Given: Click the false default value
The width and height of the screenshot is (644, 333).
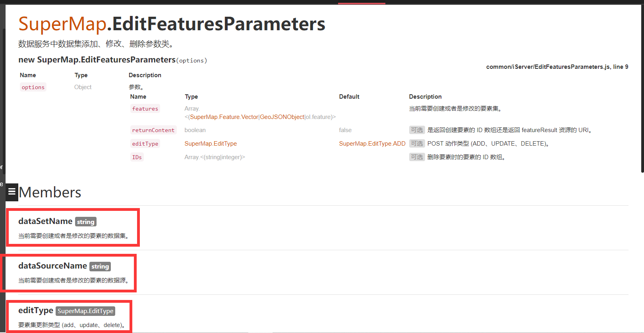Looking at the screenshot, I should click(345, 130).
